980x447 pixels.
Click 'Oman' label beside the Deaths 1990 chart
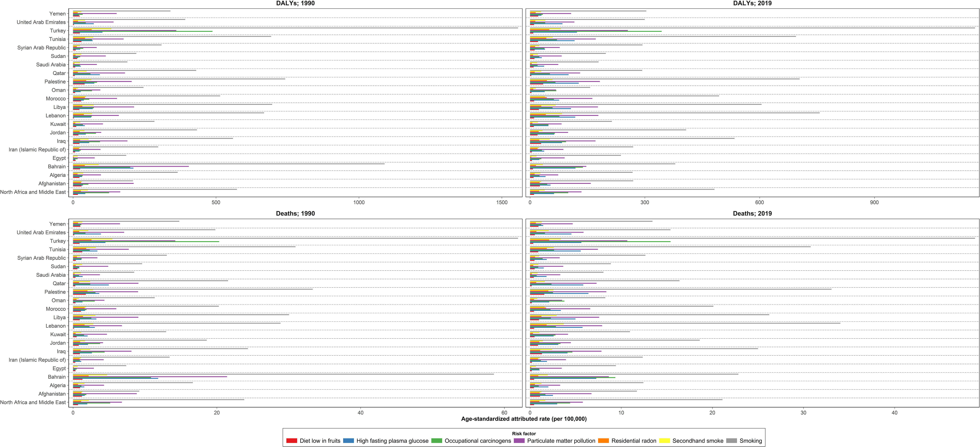[59, 300]
